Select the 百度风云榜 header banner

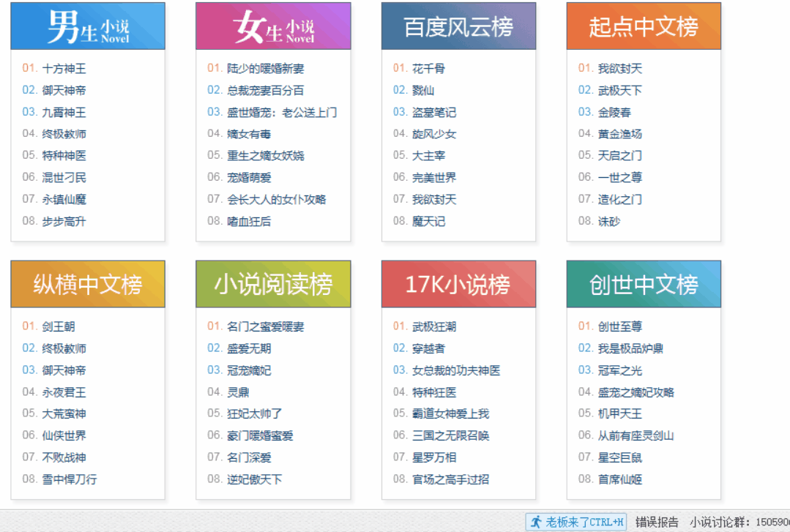[x=458, y=26]
